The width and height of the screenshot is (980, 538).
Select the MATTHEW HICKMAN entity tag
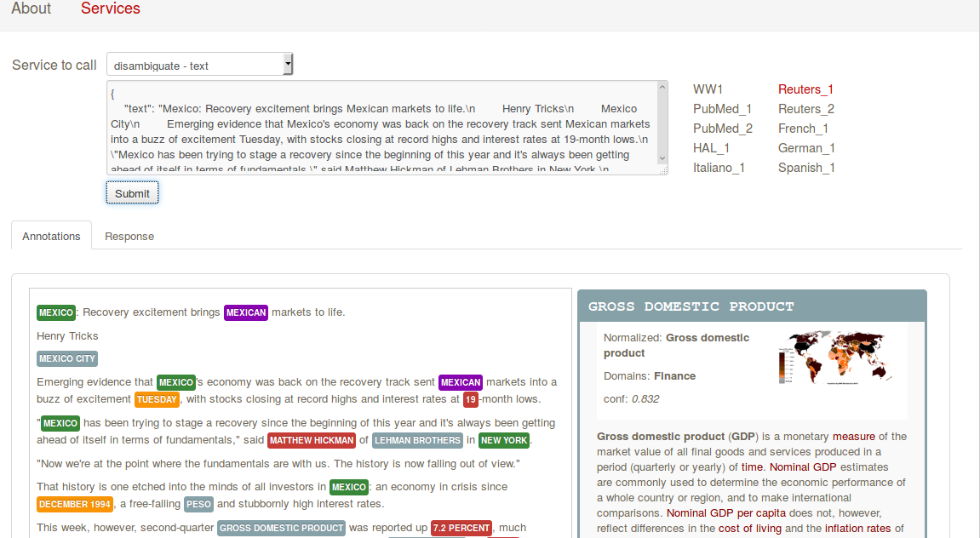(x=312, y=440)
